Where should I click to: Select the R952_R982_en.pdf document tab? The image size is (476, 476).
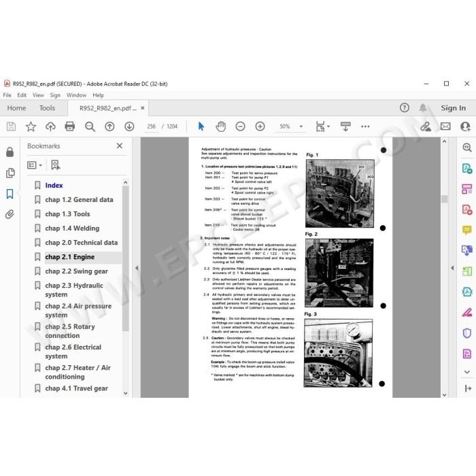click(107, 108)
